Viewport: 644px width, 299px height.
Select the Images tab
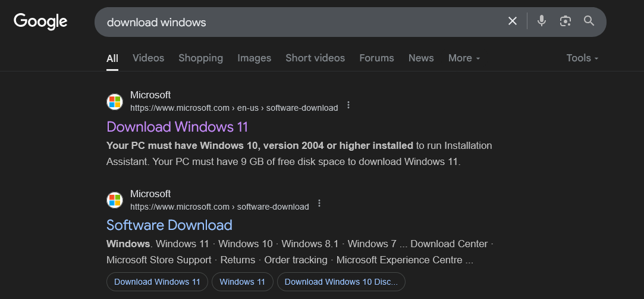pyautogui.click(x=254, y=58)
